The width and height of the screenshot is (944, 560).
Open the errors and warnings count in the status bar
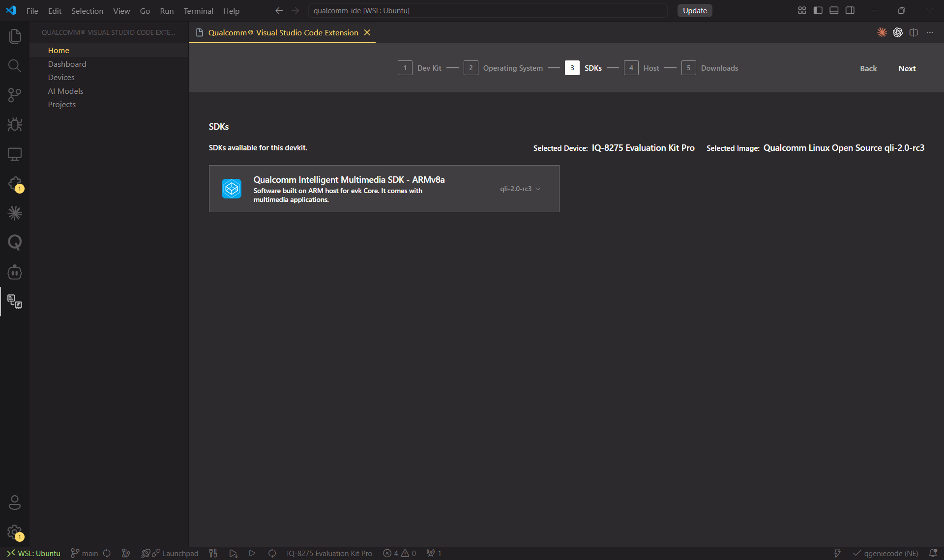tap(399, 553)
